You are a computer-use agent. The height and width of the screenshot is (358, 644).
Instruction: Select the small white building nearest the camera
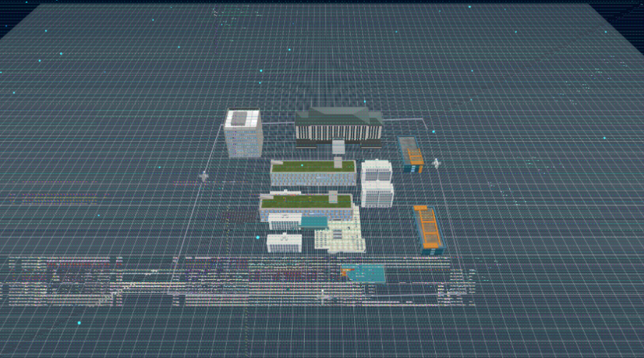pos(284,243)
